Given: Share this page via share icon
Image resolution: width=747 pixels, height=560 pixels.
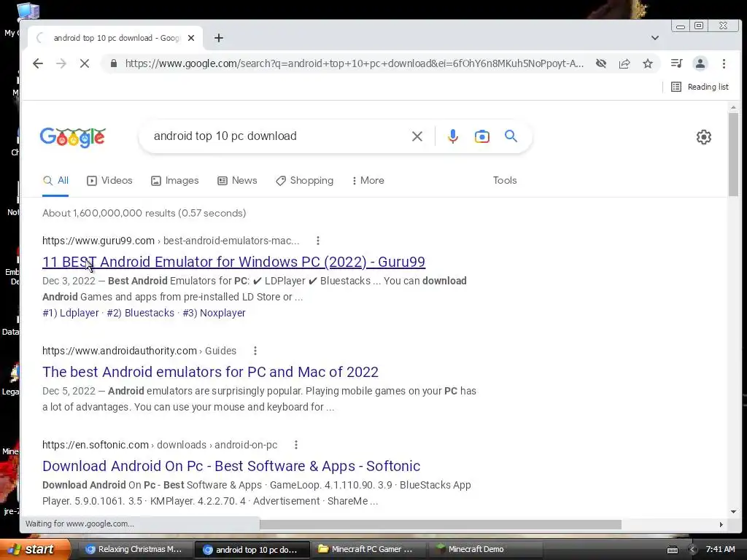Looking at the screenshot, I should click(x=624, y=63).
